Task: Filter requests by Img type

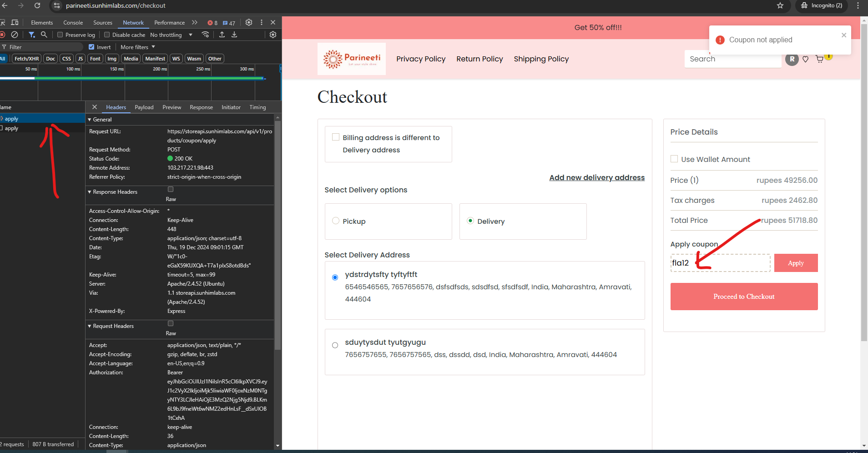Action: pyautogui.click(x=112, y=59)
